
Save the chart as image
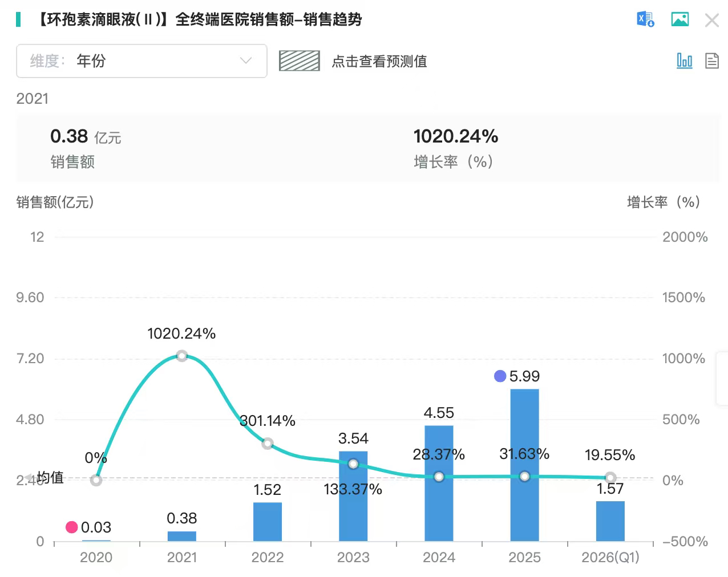[680, 19]
